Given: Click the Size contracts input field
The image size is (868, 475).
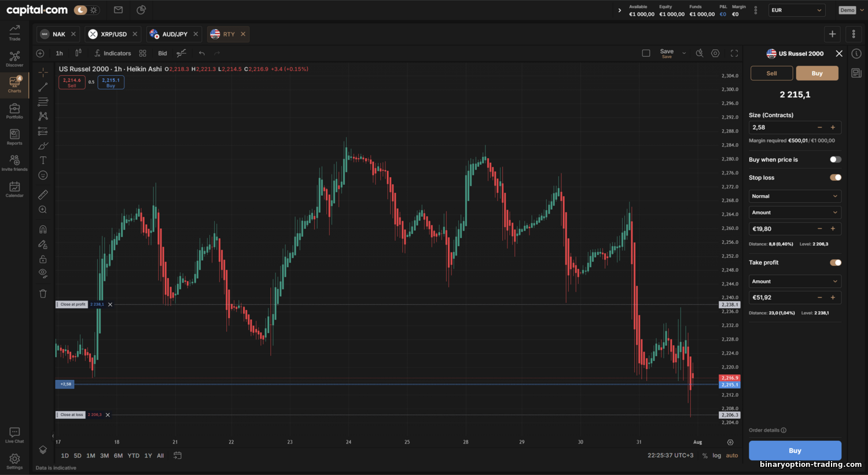Looking at the screenshot, I should pos(781,127).
